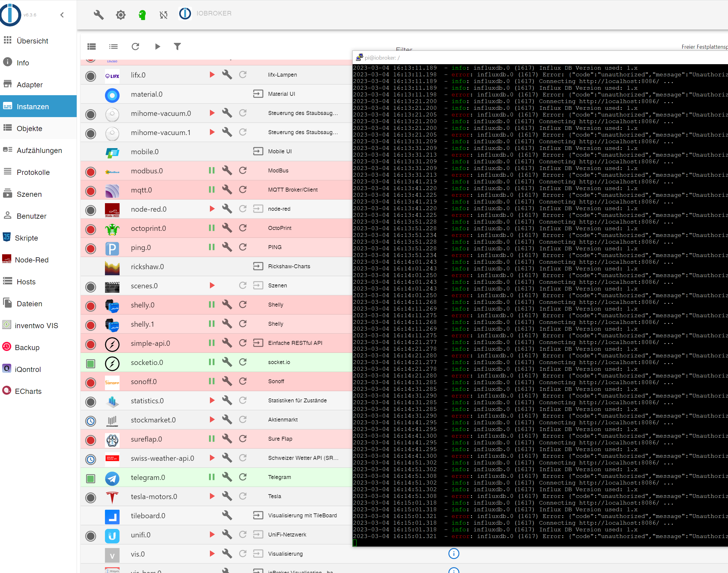Click the green expert mode head icon
Image resolution: width=728 pixels, height=573 pixels.
click(x=142, y=14)
